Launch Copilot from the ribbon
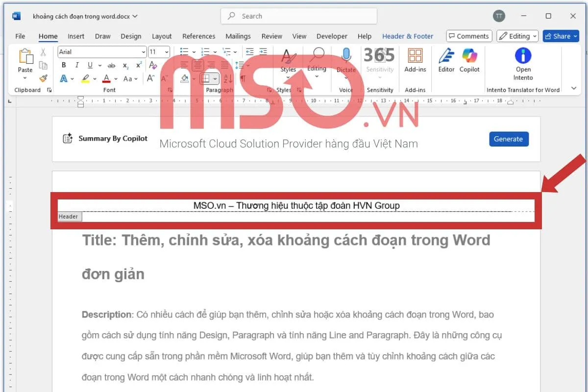 pyautogui.click(x=469, y=60)
